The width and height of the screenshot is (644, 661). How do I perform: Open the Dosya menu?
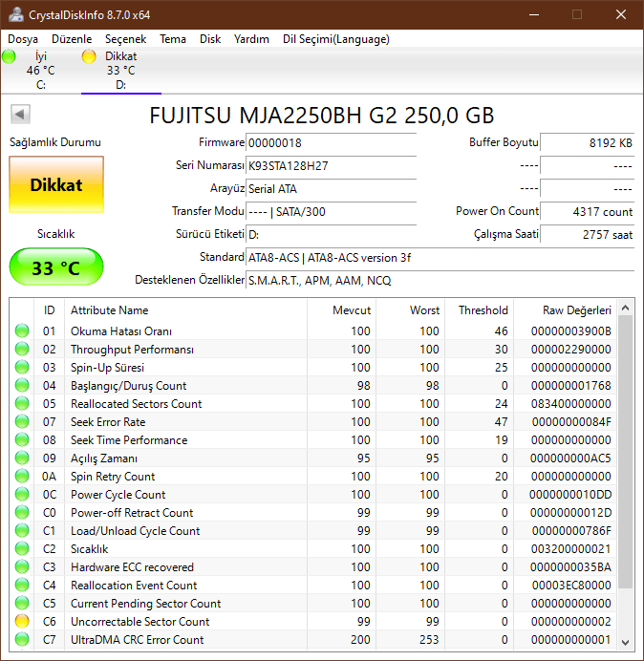pyautogui.click(x=23, y=39)
